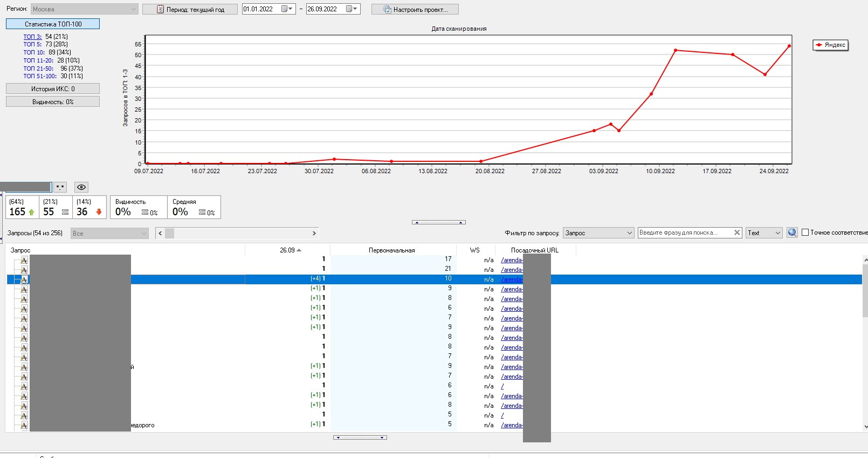
Task: Click the Посадочный URL column header
Action: point(535,250)
